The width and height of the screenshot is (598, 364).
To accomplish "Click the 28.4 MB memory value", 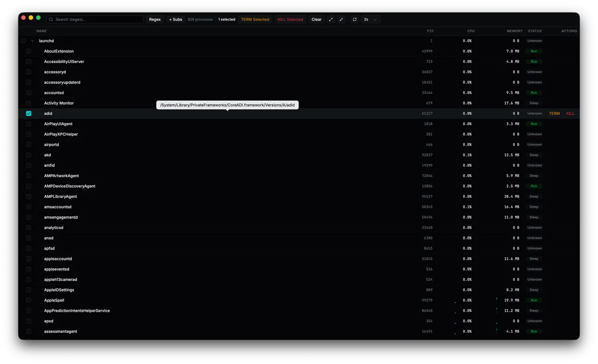I will (511, 196).
